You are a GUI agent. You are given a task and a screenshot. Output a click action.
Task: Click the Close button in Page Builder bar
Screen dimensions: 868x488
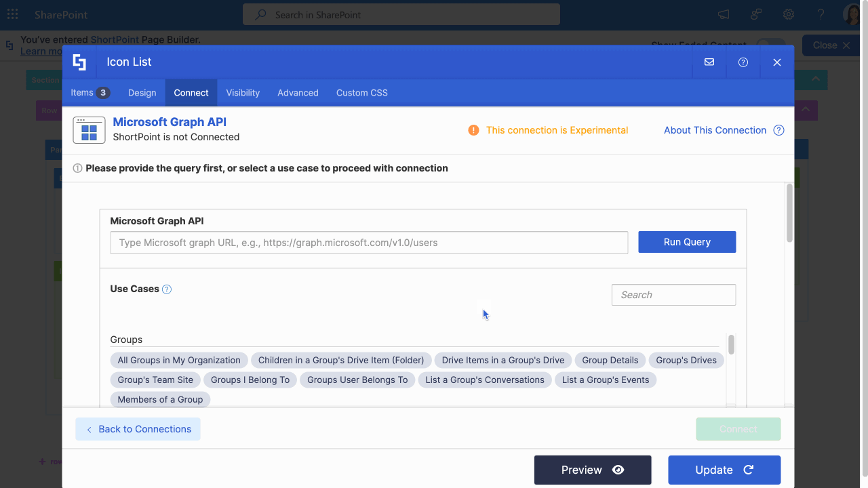pyautogui.click(x=831, y=45)
